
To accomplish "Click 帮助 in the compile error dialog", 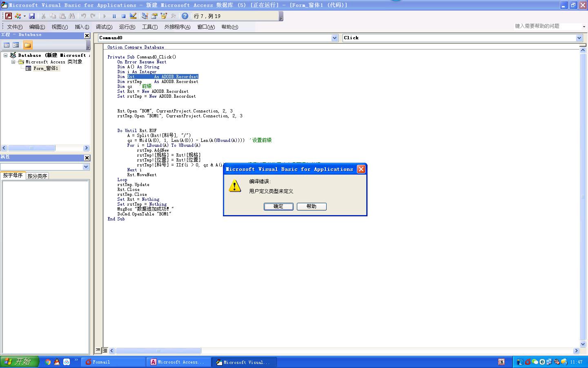I will click(x=312, y=206).
